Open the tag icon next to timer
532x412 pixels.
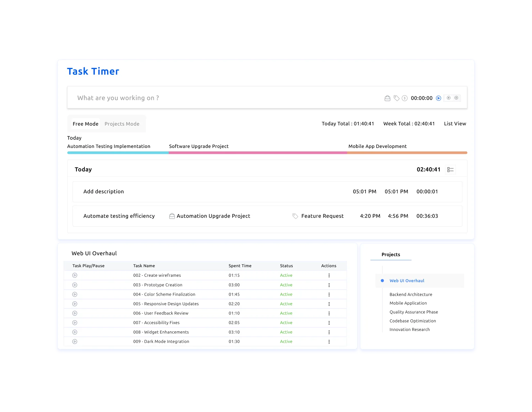[396, 98]
